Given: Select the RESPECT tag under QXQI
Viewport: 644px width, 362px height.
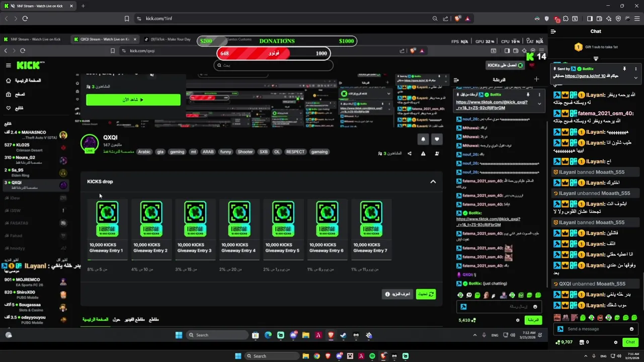Looking at the screenshot, I should point(295,152).
